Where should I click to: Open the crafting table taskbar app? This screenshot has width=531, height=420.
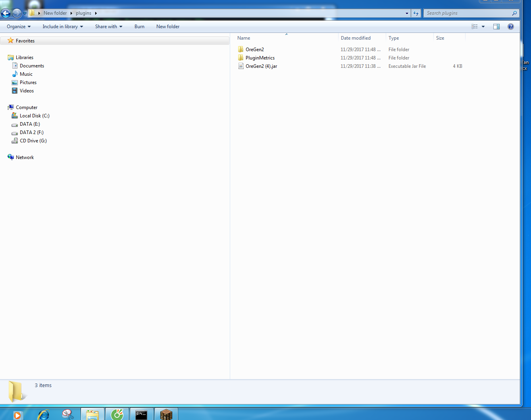tap(166, 414)
